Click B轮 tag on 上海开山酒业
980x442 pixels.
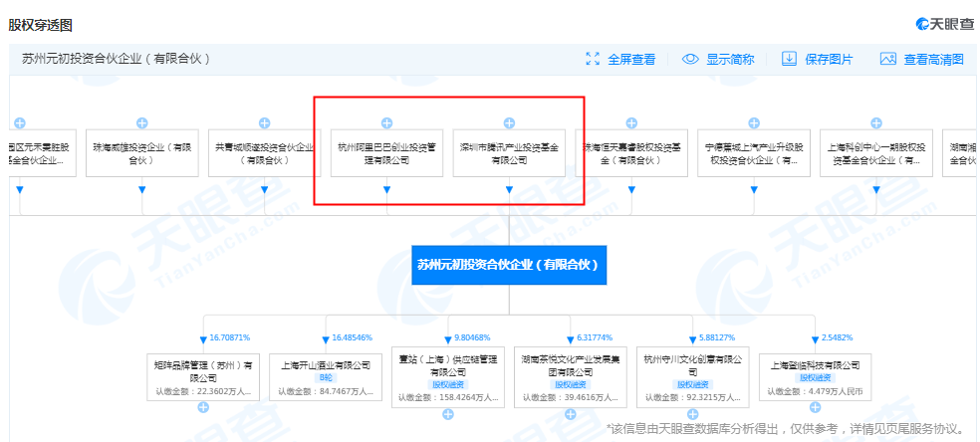(326, 377)
